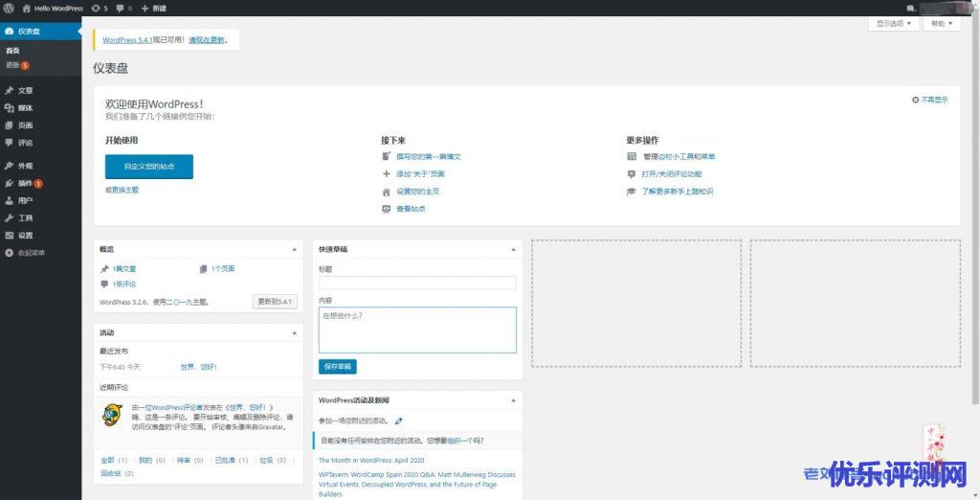The width and height of the screenshot is (980, 500).
Task: Click the 请现在更新 link
Action: 207,40
